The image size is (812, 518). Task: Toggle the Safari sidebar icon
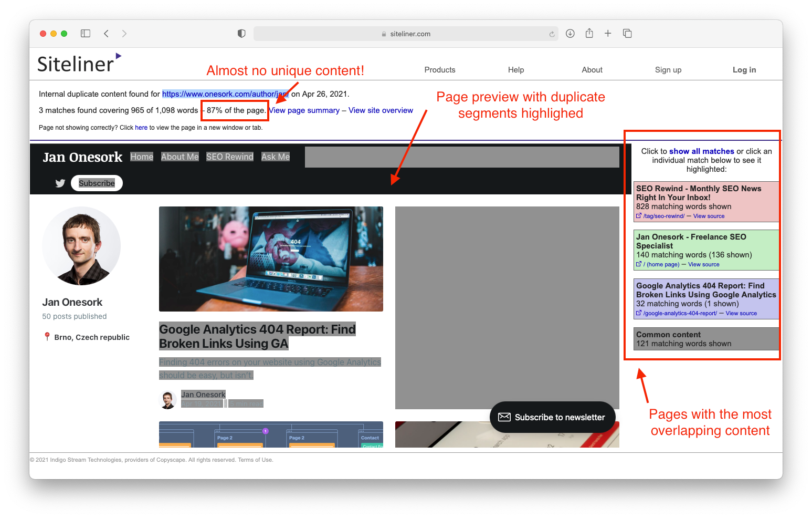(x=86, y=34)
